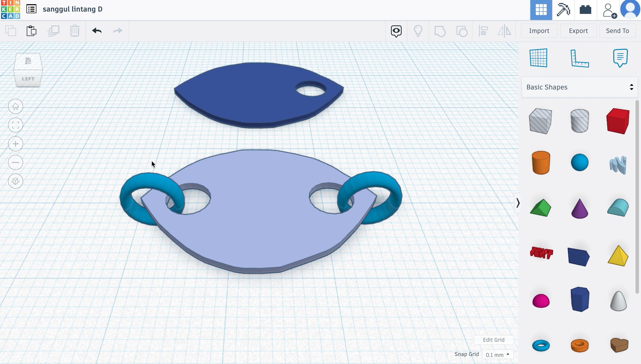Click the View from Left orientation cube
641x364 pixels.
(28, 78)
